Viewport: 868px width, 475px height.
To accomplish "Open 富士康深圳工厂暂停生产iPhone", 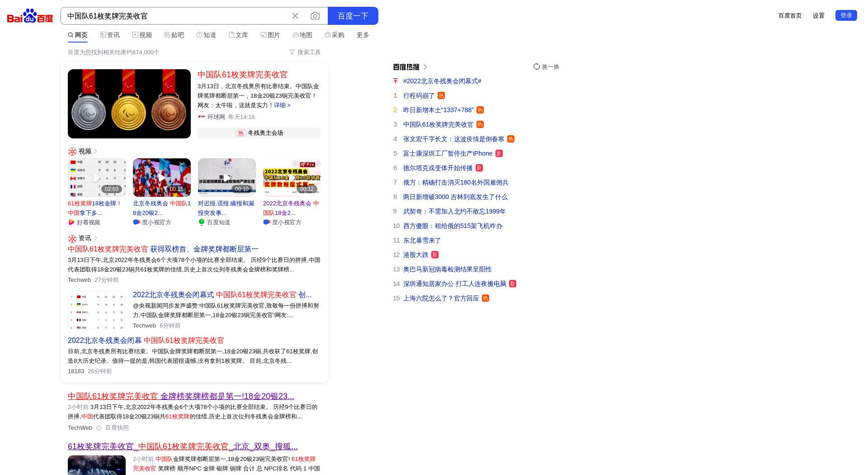I will 448,153.
